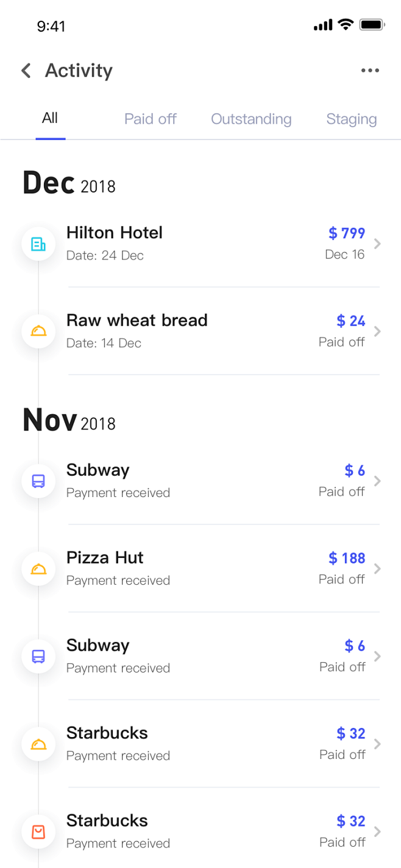Expand the Raw wheat bread entry chevron
Image resolution: width=401 pixels, height=868 pixels.
[x=378, y=331]
